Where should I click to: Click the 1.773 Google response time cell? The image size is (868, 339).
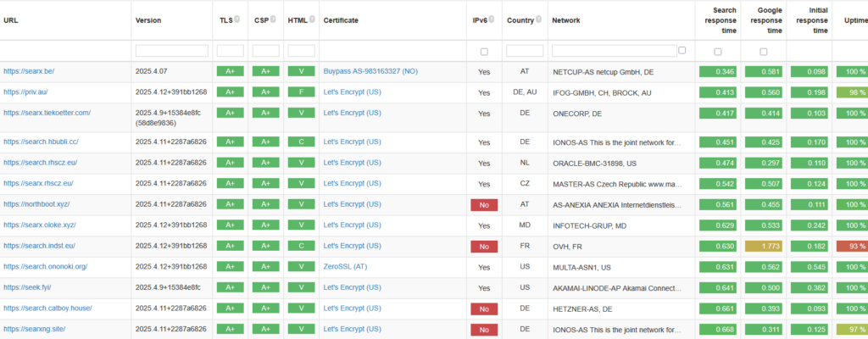click(764, 246)
